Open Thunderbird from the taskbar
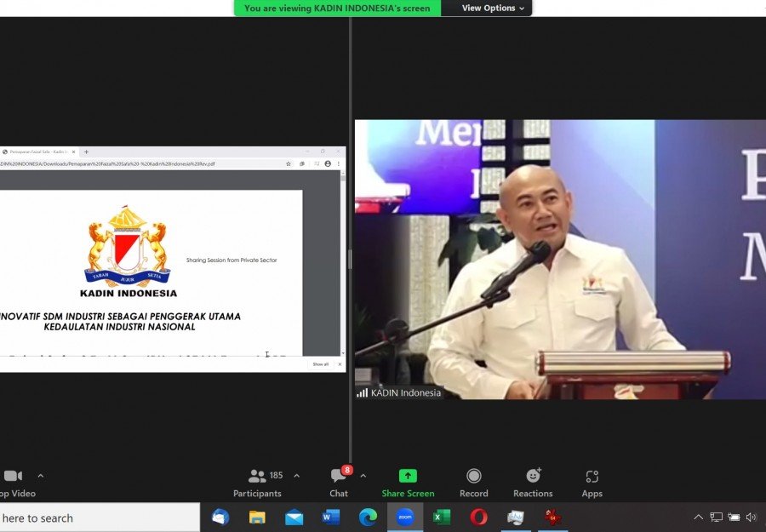Viewport: 766px width, 532px height. click(220, 517)
